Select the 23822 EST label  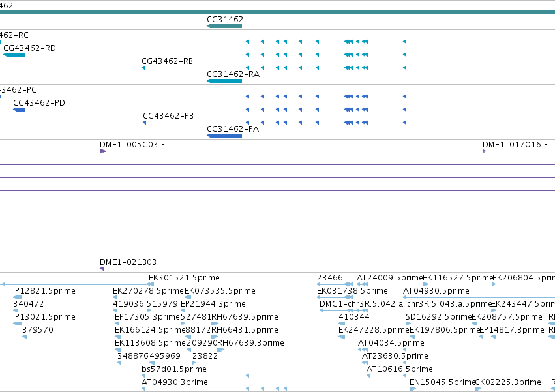(205, 356)
